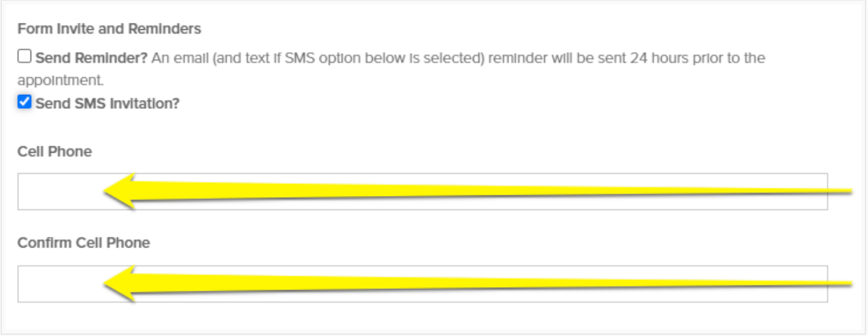Click the word "Reminders" in the section heading

pos(171,29)
